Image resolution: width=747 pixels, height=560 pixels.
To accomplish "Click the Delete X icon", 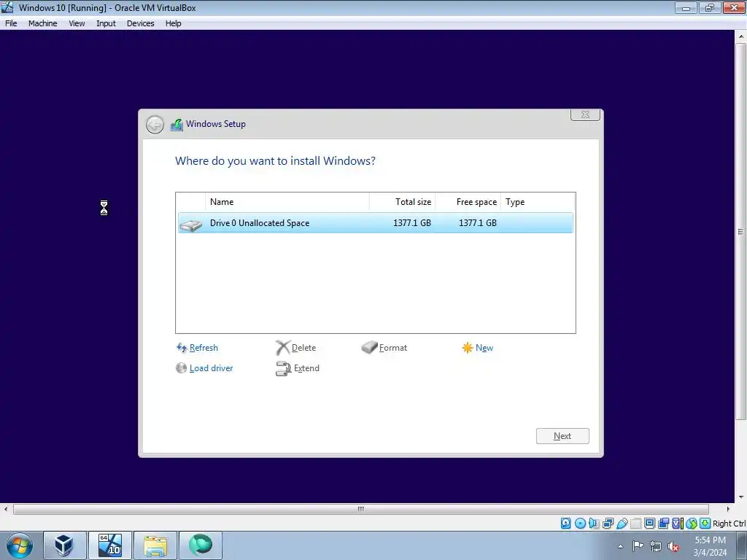I will (282, 348).
